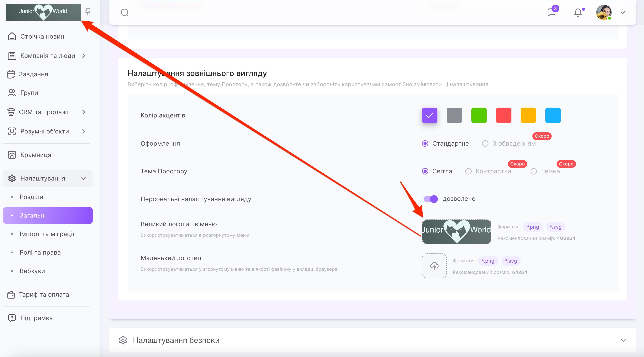This screenshot has width=644, height=357.
Task: Pin the sidebar menu
Action: tap(87, 11)
